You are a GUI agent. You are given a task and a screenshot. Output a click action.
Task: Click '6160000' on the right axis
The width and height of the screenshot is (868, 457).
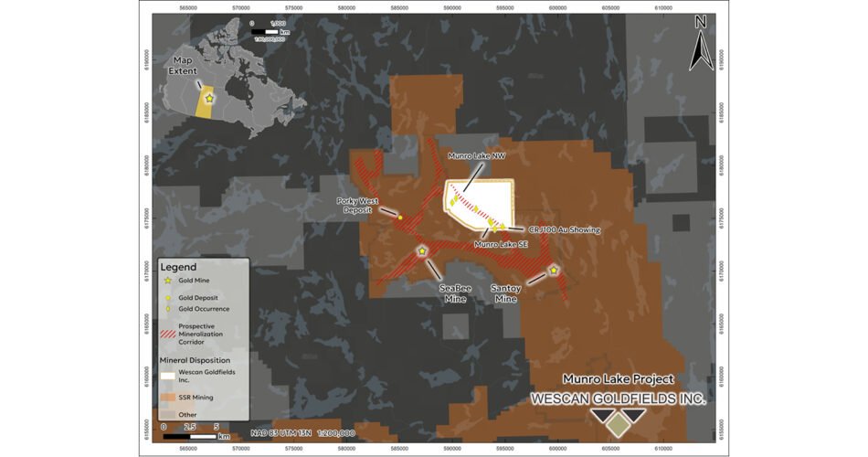click(x=721, y=376)
